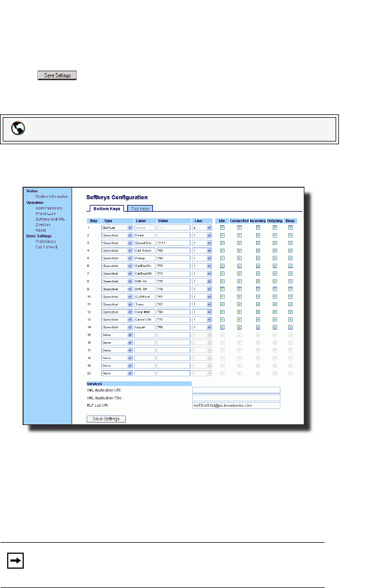Screen dimensions: 377x588
Task: Open the Line dropdown for key 3
Action: [202, 243]
